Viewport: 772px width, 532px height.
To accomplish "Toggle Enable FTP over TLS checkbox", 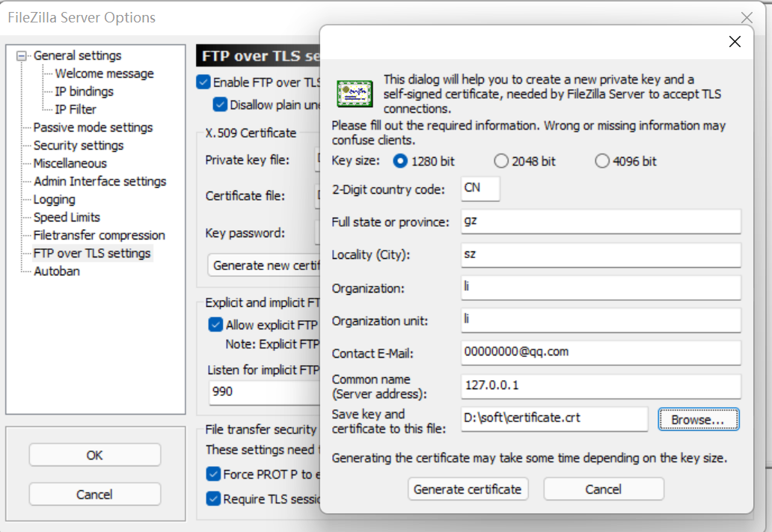I will (x=203, y=82).
